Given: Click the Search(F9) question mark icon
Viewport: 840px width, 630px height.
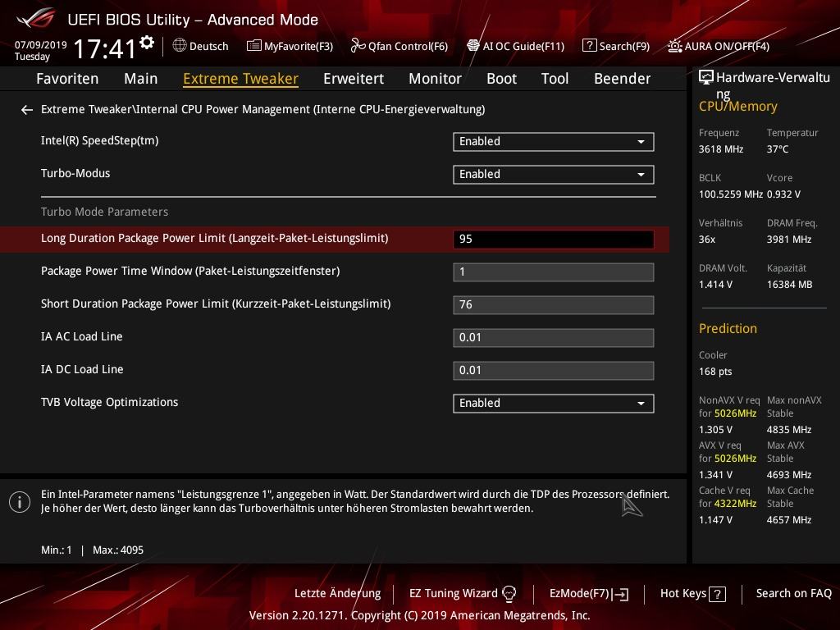Looking at the screenshot, I should (589, 46).
